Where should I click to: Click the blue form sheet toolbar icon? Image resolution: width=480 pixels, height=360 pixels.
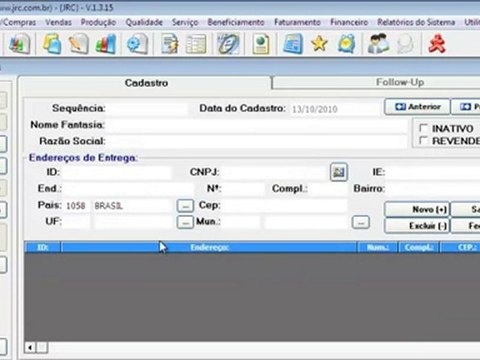coord(293,44)
